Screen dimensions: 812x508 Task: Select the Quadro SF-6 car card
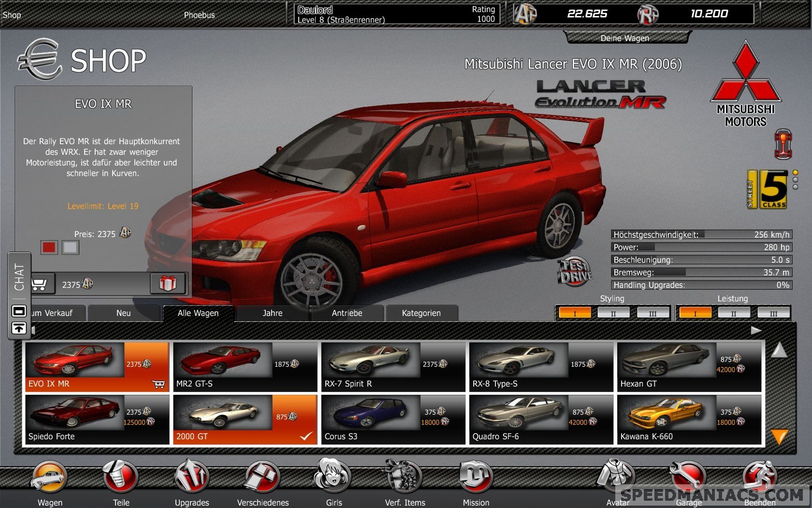pos(541,419)
